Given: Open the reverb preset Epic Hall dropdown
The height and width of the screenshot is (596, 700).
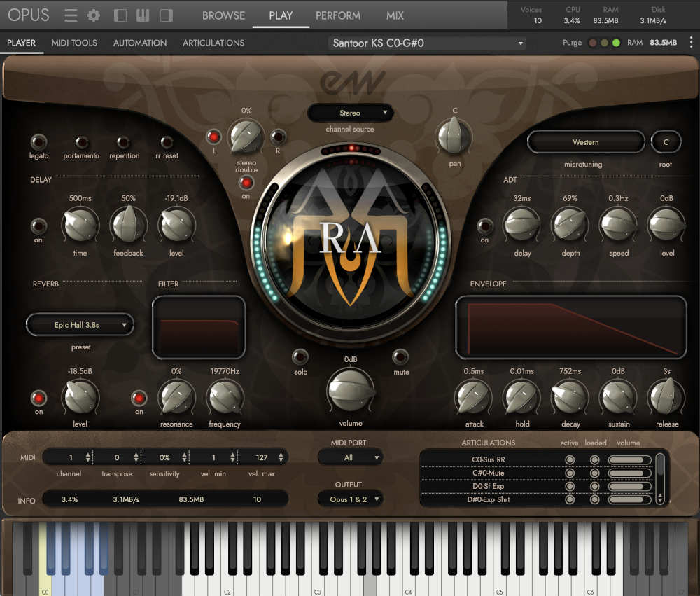Looking at the screenshot, I should tap(80, 324).
